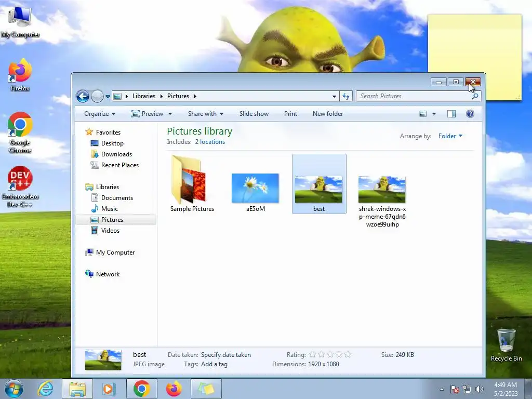The width and height of the screenshot is (532, 399).
Task: Open the Arrange by Folder dropdown
Action: tap(450, 136)
